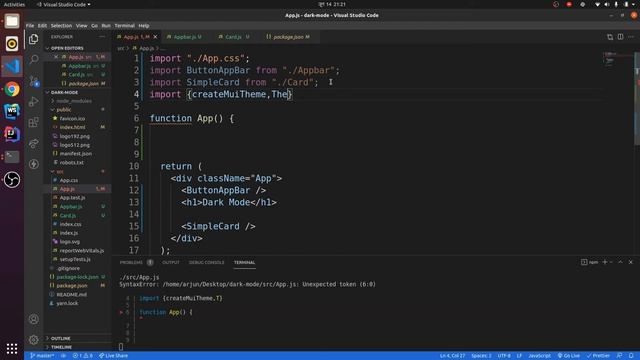Open README.md in the file tree
Viewport: 640px width, 360px height.
(x=71, y=294)
